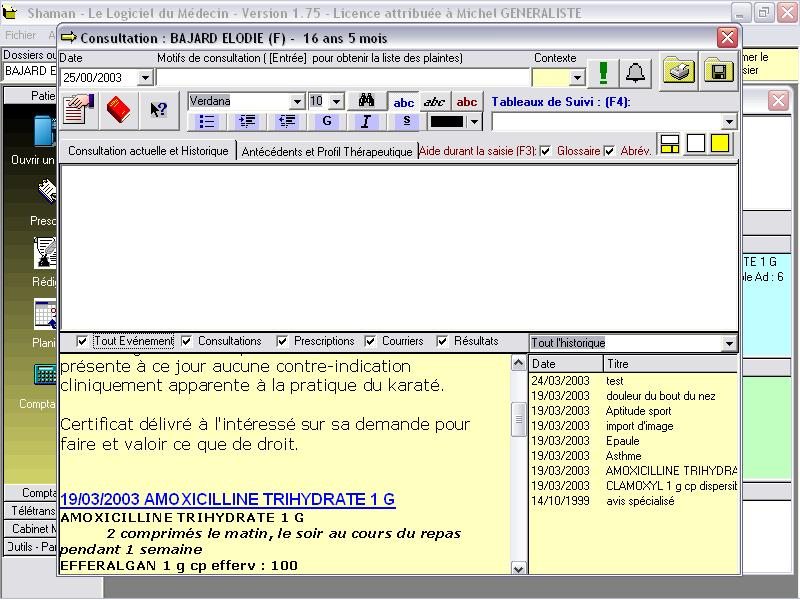800x600 pixels.
Task: Apply bullet list formatting
Action: [x=207, y=121]
